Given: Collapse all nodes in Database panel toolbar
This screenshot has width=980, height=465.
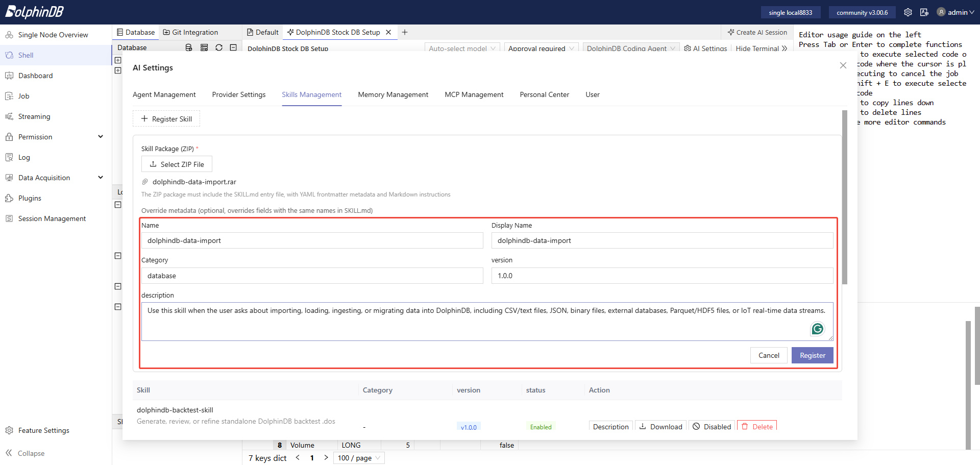Looking at the screenshot, I should 233,47.
